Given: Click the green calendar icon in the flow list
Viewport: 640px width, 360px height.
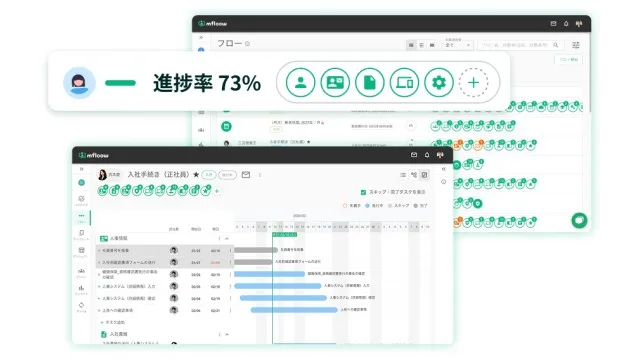Looking at the screenshot, I should tap(227, 127).
